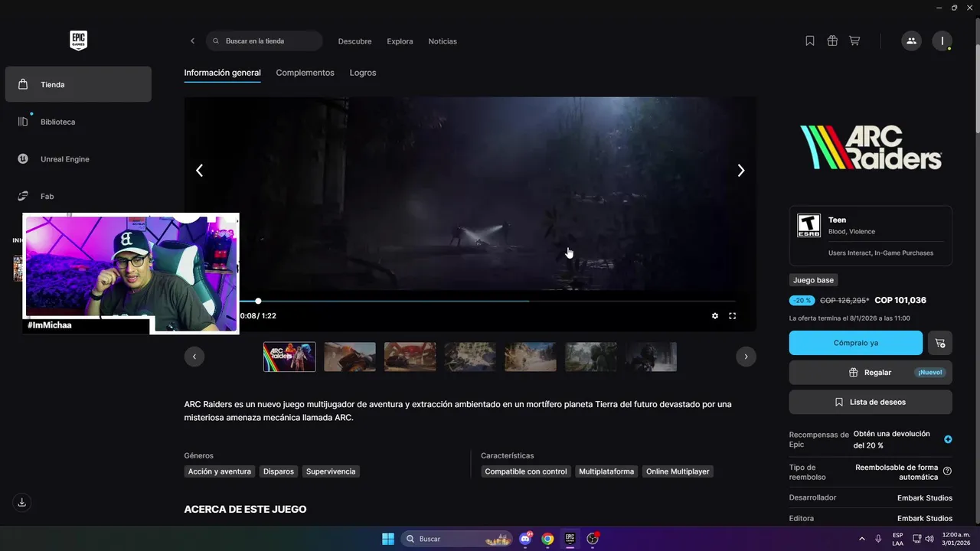This screenshot has width=980, height=551.
Task: Select the fourth media thumbnail
Action: 470,357
